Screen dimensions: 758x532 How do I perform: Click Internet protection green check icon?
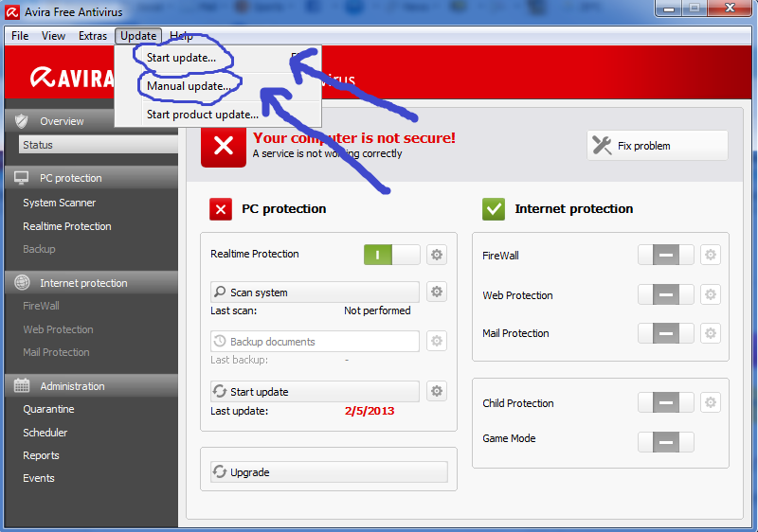tap(494, 209)
